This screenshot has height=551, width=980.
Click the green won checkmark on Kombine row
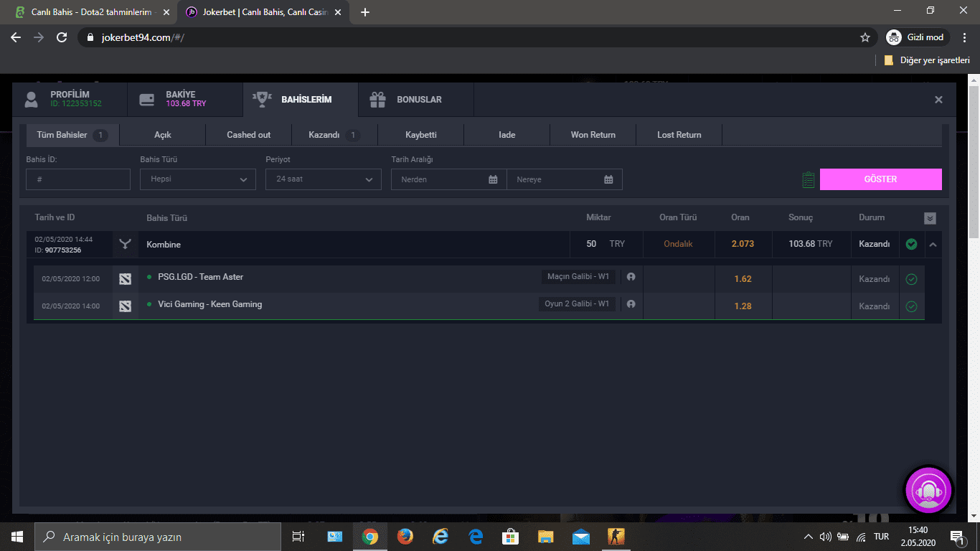tap(911, 244)
